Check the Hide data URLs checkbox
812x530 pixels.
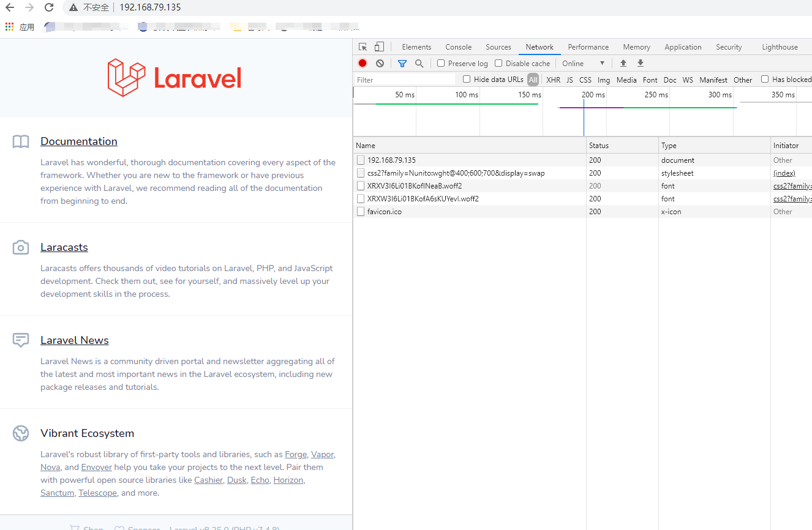point(467,79)
